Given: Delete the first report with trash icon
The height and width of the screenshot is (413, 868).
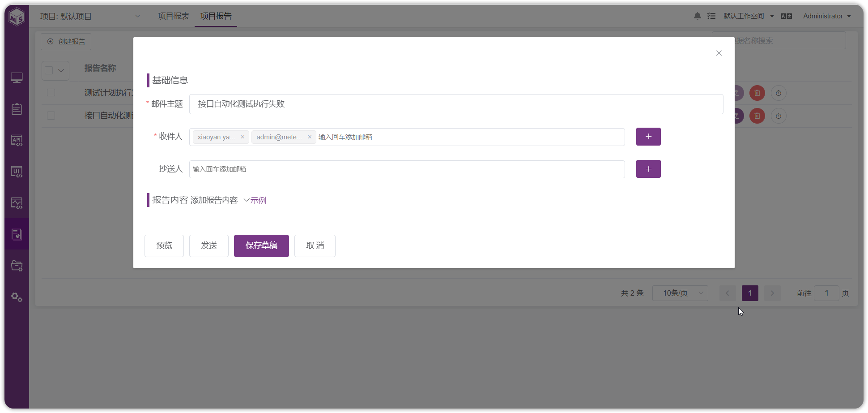Looking at the screenshot, I should point(757,93).
